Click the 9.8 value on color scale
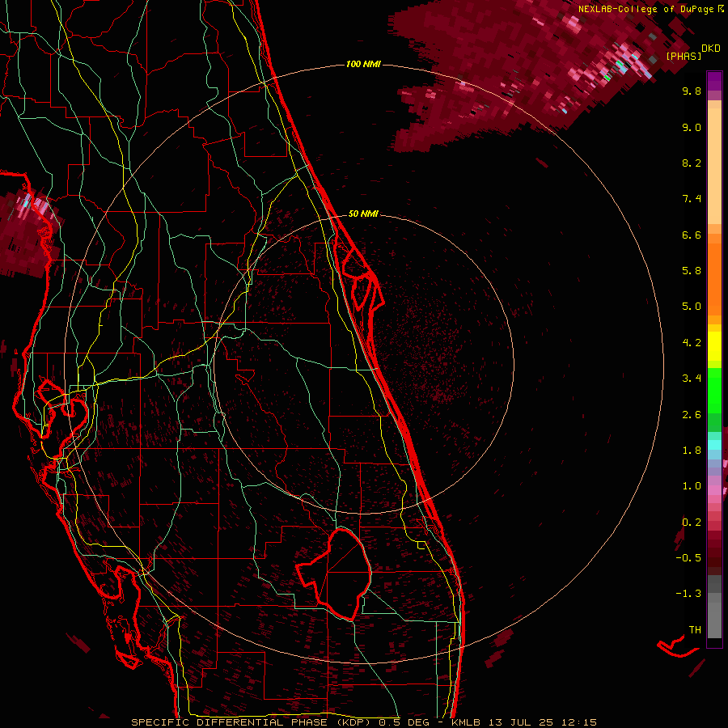Viewport: 728px width, 728px height. pos(692,91)
